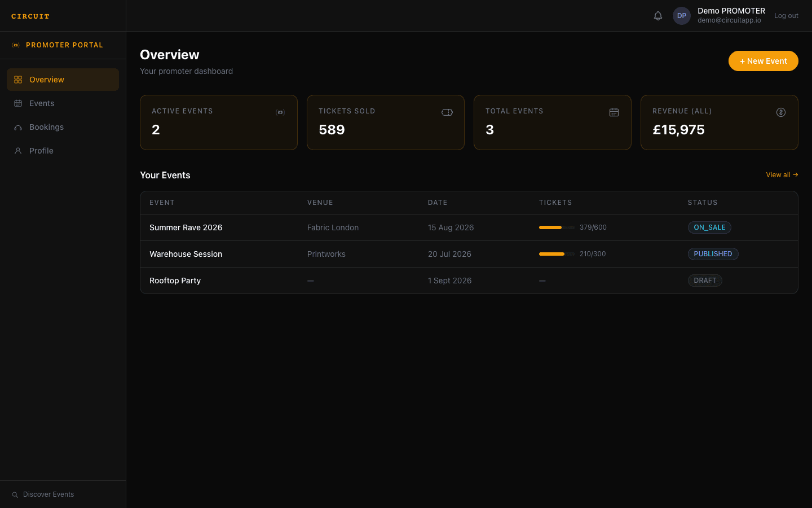Click the Discover Events search icon
812x508 pixels.
tap(15, 494)
